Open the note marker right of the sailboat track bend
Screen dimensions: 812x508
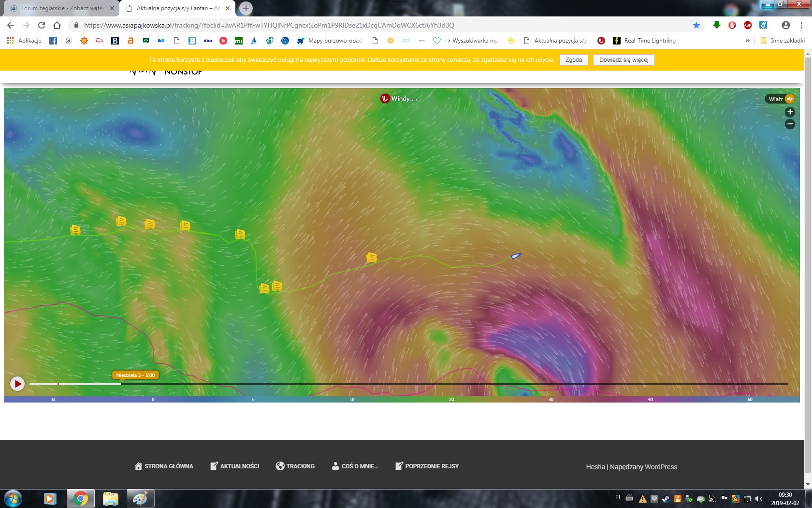277,286
